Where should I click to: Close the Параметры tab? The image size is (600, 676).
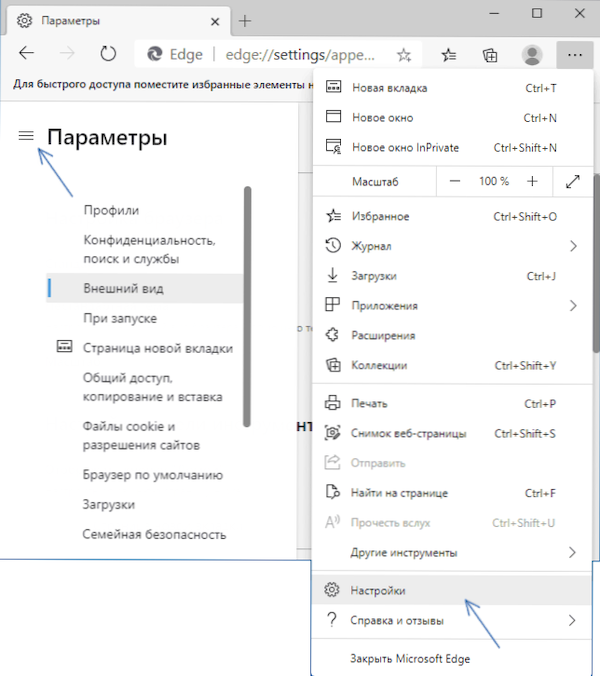coord(215,21)
